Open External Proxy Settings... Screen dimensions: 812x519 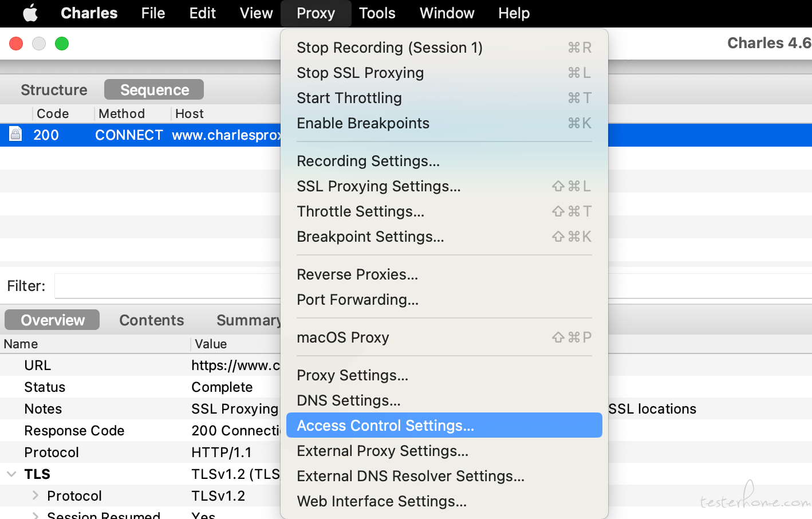444,451
